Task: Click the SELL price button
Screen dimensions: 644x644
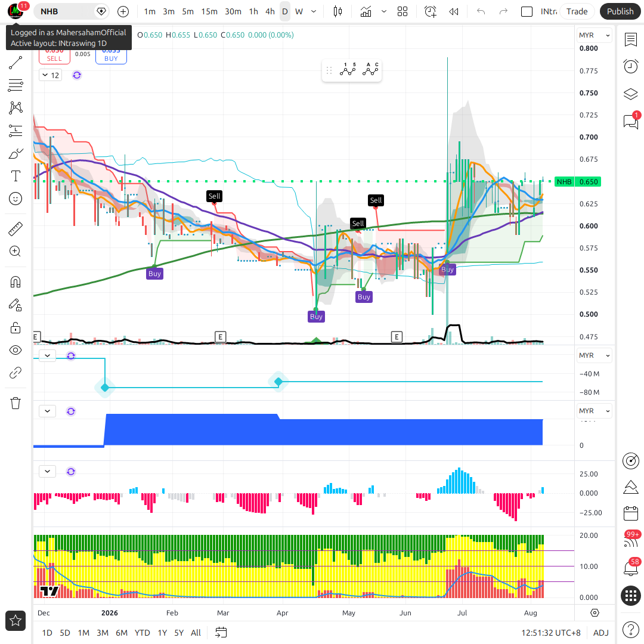Action: click(54, 57)
